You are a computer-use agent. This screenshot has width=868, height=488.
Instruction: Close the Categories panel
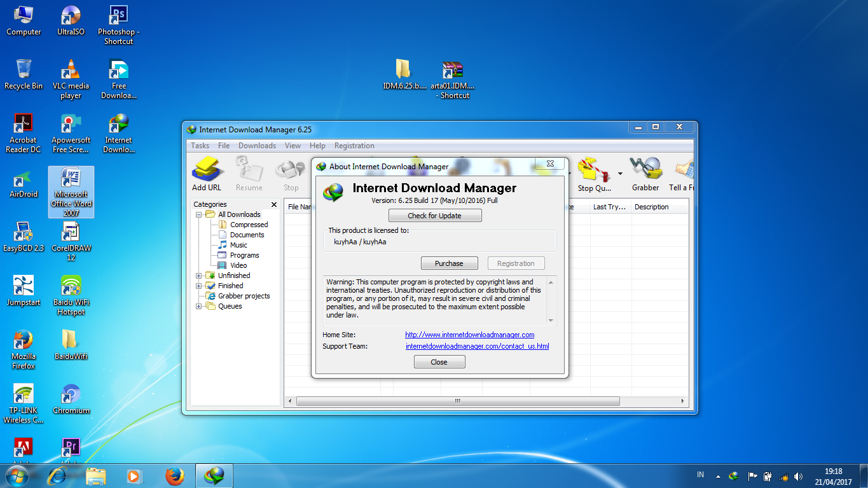click(x=274, y=204)
